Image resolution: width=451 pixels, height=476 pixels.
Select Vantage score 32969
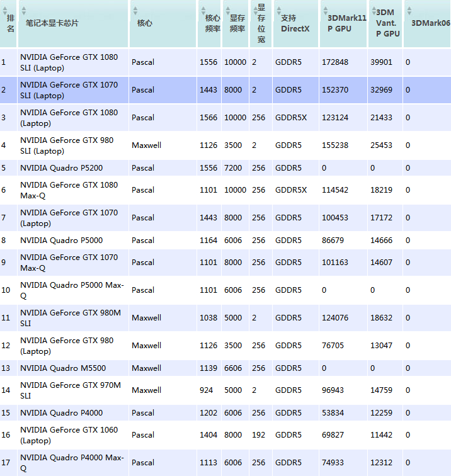(381, 90)
